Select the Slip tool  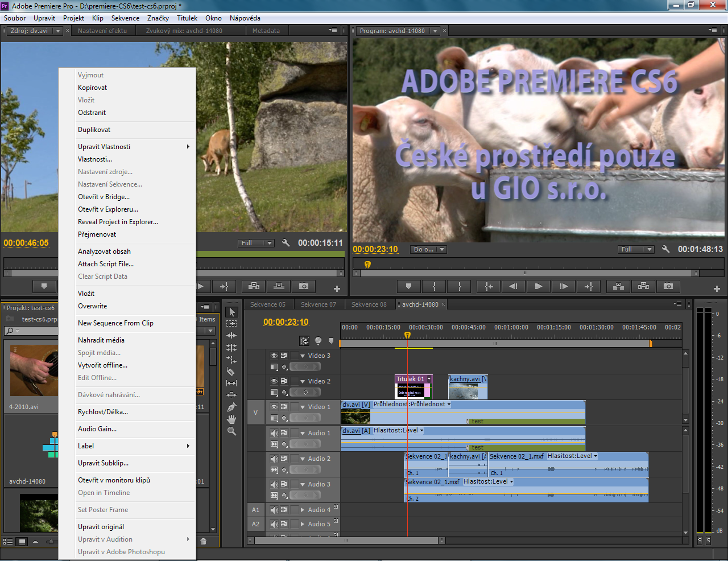(231, 383)
